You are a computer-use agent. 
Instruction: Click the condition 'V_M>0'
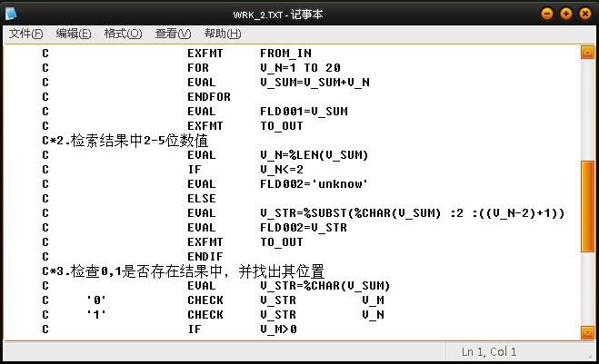278,330
